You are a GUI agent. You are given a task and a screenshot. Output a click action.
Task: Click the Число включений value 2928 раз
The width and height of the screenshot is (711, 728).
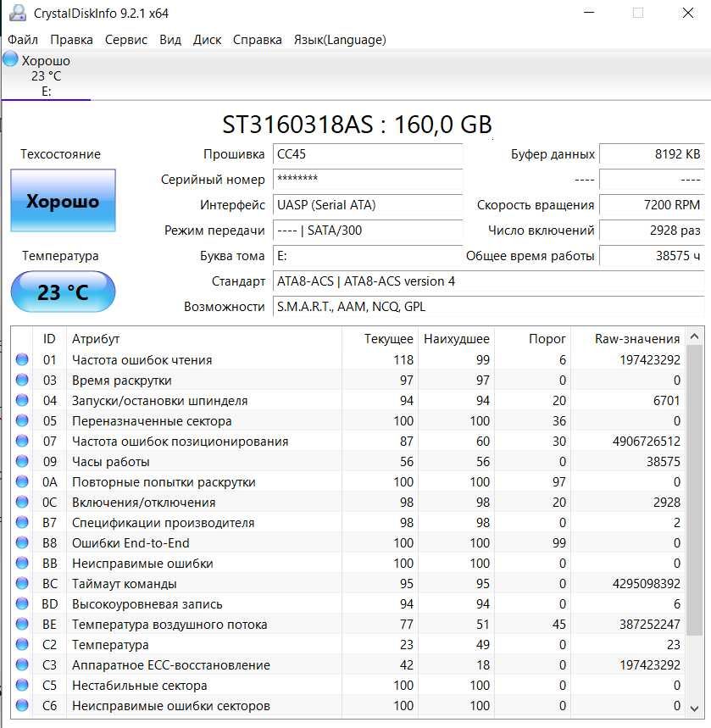pyautogui.click(x=652, y=231)
